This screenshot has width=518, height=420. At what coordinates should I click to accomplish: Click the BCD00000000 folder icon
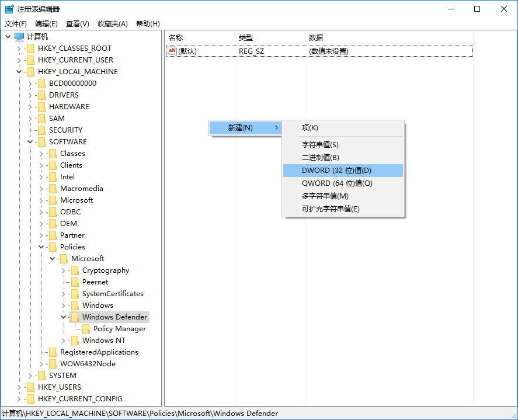[x=41, y=84]
